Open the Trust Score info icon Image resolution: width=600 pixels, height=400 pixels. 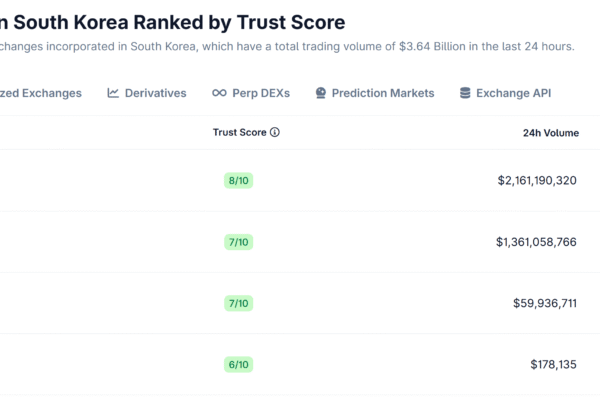[275, 132]
